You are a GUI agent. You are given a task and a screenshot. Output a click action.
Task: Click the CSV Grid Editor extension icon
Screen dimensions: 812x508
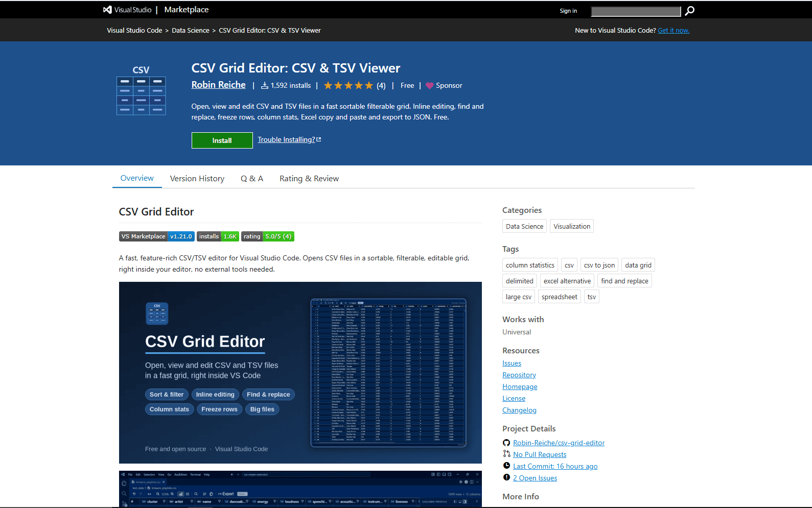pyautogui.click(x=141, y=90)
